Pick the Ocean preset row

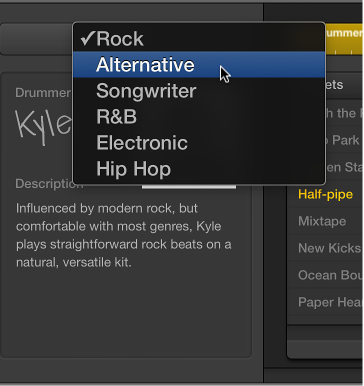pyautogui.click(x=325, y=275)
